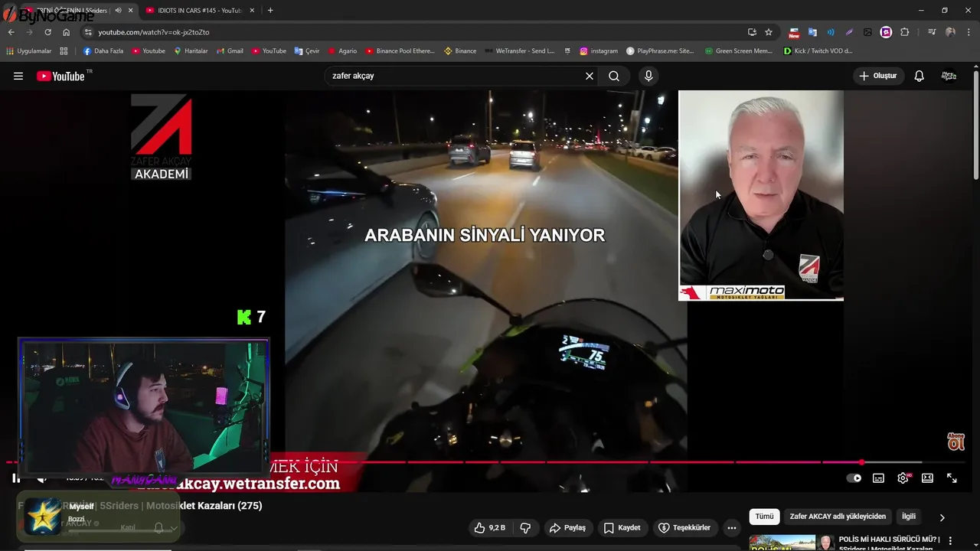
Task: Open the Haritalar bookmark
Action: pyautogui.click(x=191, y=51)
